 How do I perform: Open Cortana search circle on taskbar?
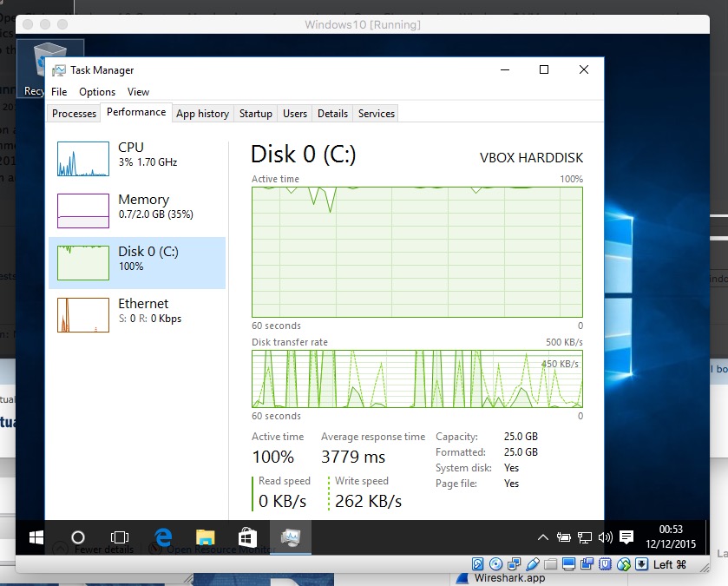point(78,537)
